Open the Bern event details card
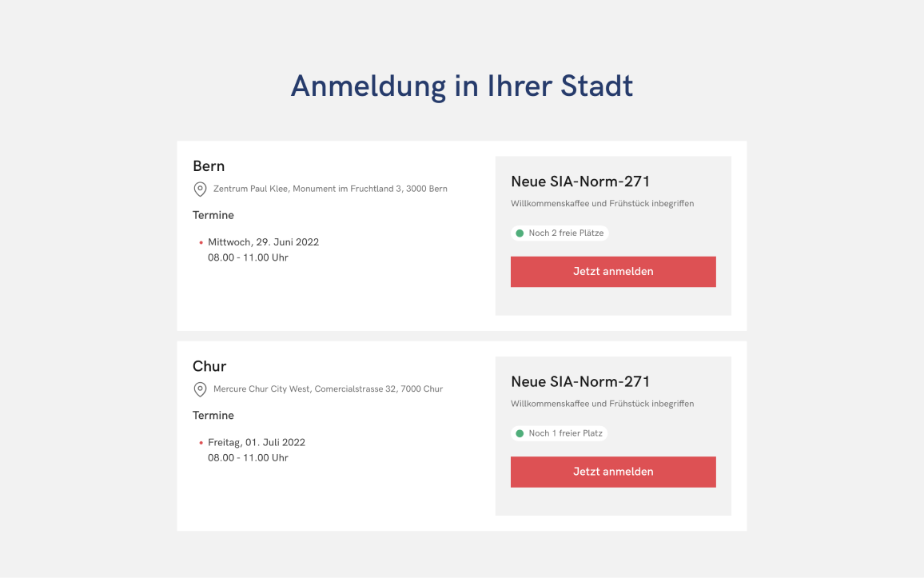The width and height of the screenshot is (924, 578). [x=613, y=235]
